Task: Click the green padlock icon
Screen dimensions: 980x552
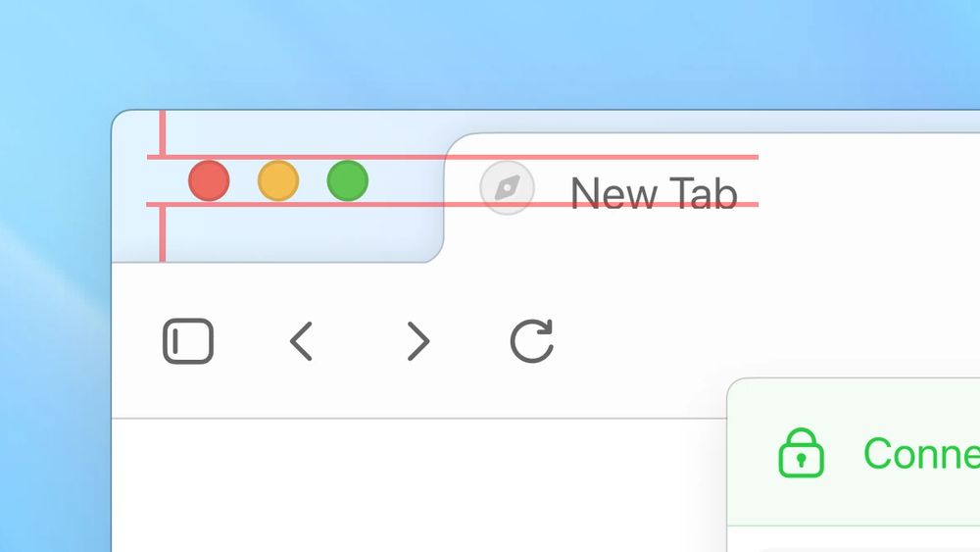Action: point(801,453)
